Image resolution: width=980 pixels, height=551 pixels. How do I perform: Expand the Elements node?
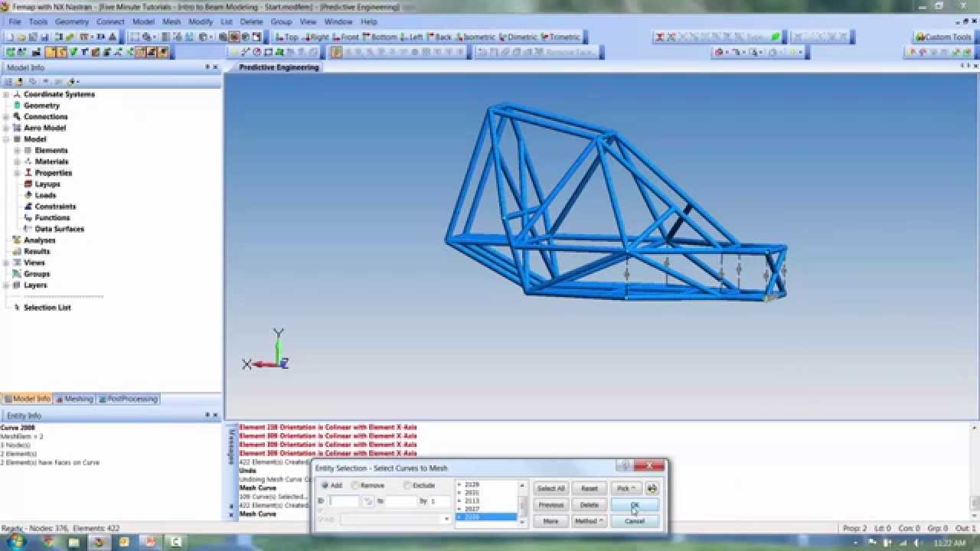(17, 150)
